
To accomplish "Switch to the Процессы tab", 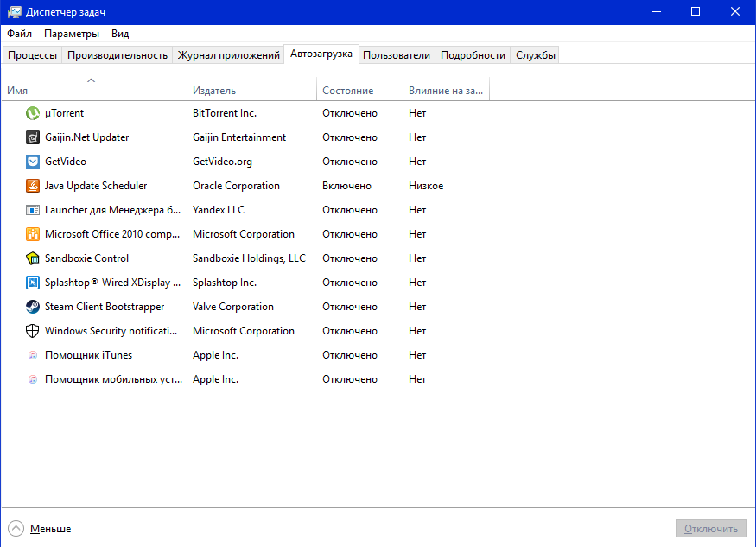I will click(x=32, y=55).
